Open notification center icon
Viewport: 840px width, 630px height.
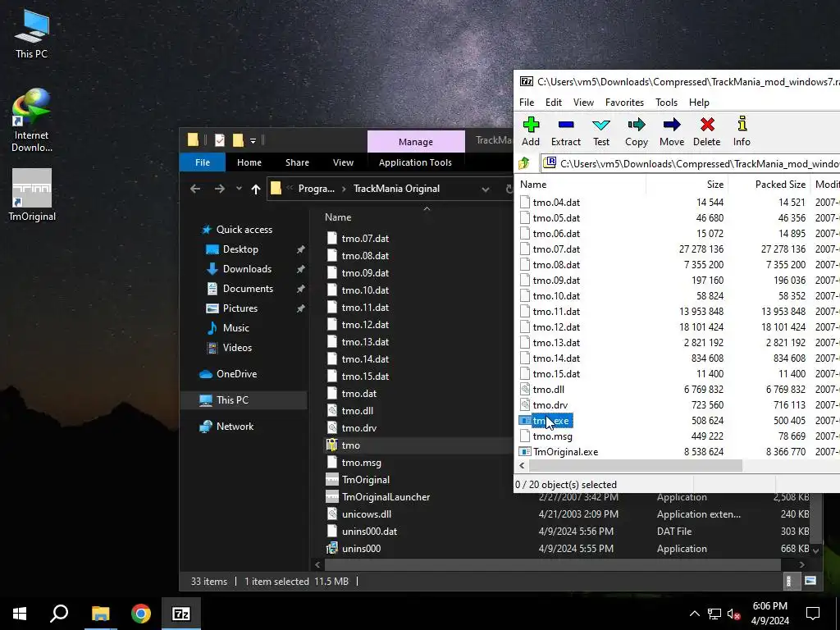pyautogui.click(x=813, y=614)
